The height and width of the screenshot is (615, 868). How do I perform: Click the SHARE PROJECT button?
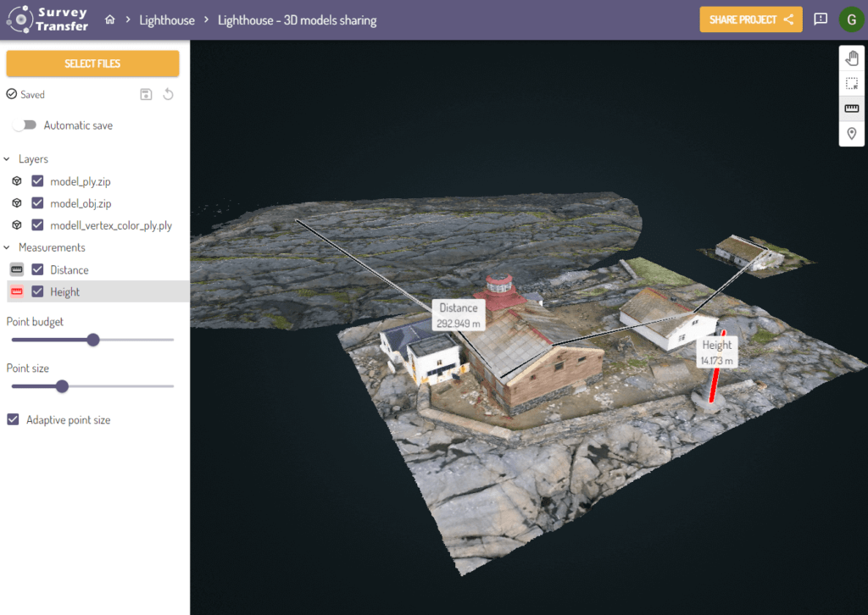tap(750, 19)
